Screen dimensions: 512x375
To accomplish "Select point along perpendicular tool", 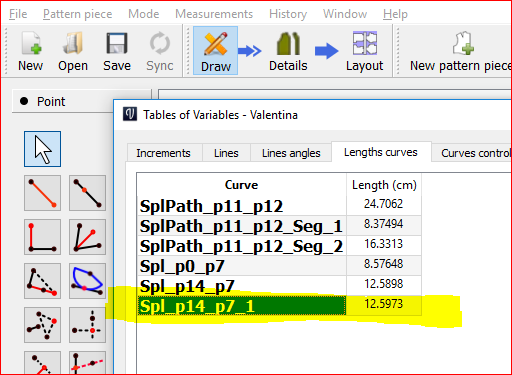I will [x=42, y=237].
